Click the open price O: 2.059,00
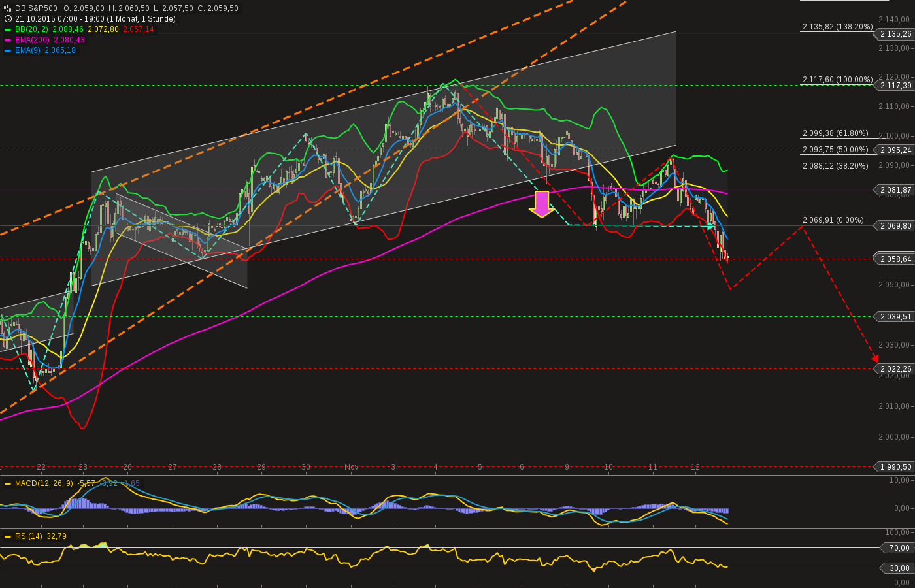The image size is (915, 588). click(84, 8)
